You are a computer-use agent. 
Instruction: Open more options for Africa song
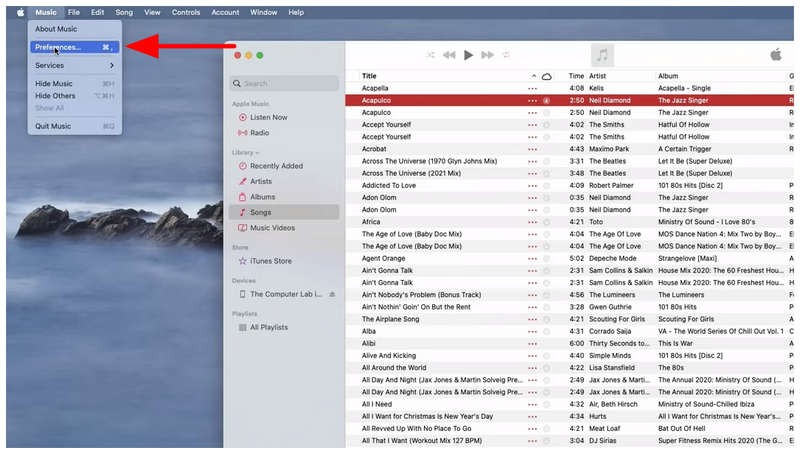tap(533, 222)
